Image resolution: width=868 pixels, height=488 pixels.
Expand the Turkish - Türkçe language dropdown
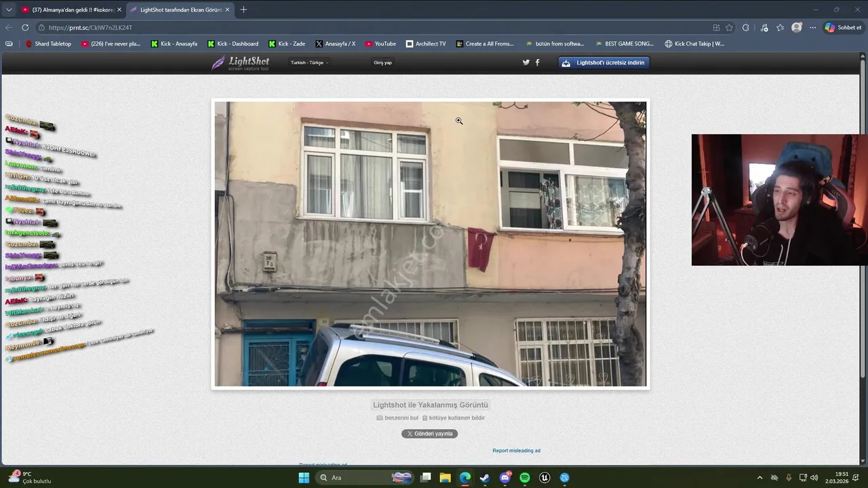click(309, 62)
